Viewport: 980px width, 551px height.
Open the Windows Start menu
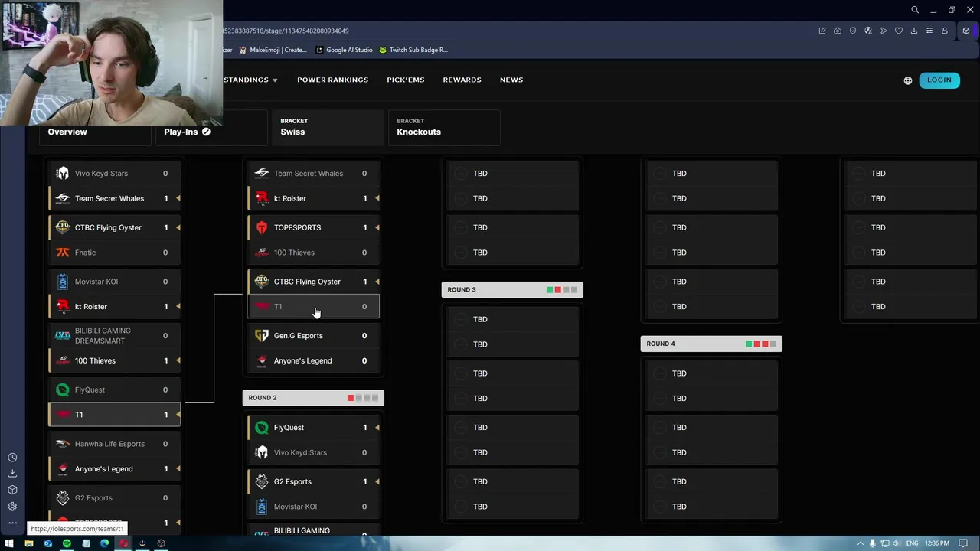tap(9, 543)
